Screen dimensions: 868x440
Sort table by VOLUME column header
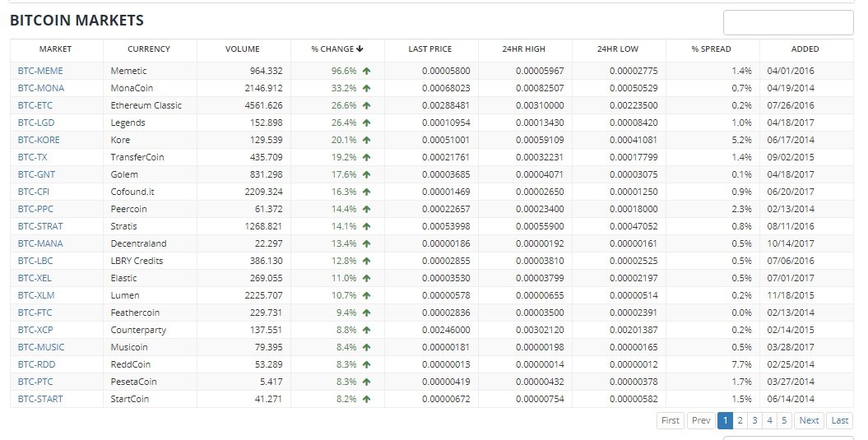tap(243, 49)
